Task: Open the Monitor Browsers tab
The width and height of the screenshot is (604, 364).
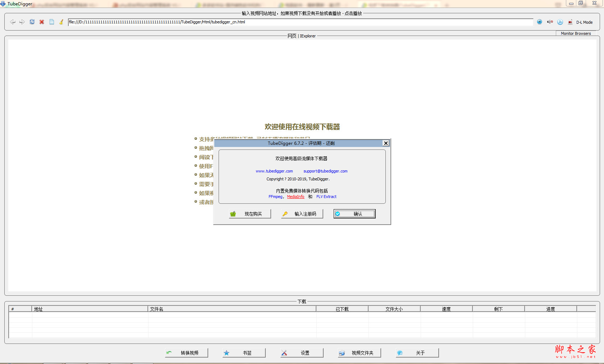Action: click(576, 33)
